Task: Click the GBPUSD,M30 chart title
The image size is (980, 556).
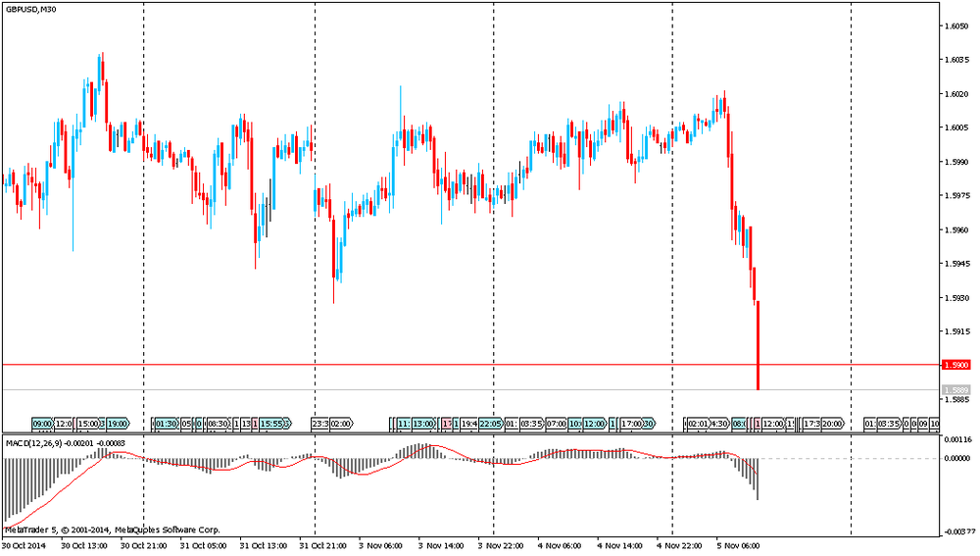Action: 27,8
